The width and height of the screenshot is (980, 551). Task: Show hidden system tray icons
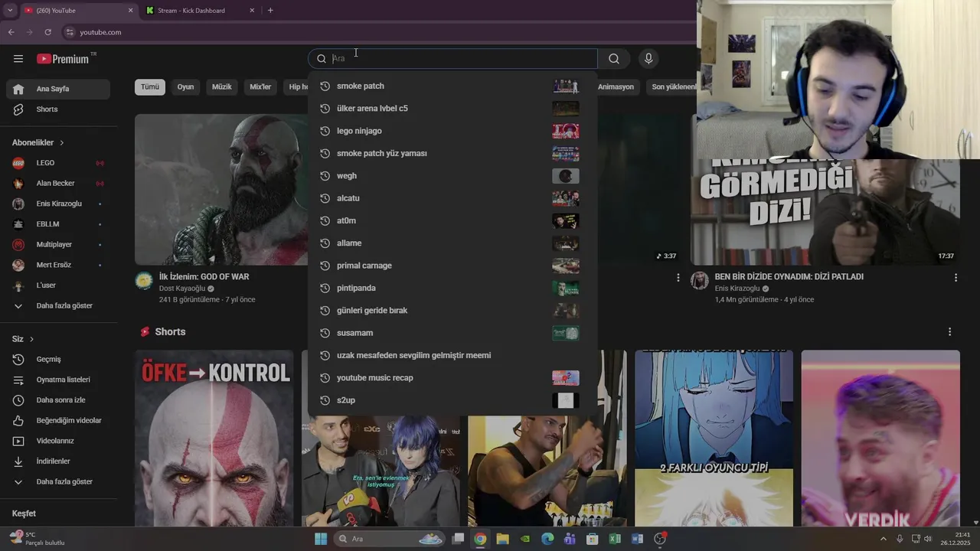coord(883,539)
